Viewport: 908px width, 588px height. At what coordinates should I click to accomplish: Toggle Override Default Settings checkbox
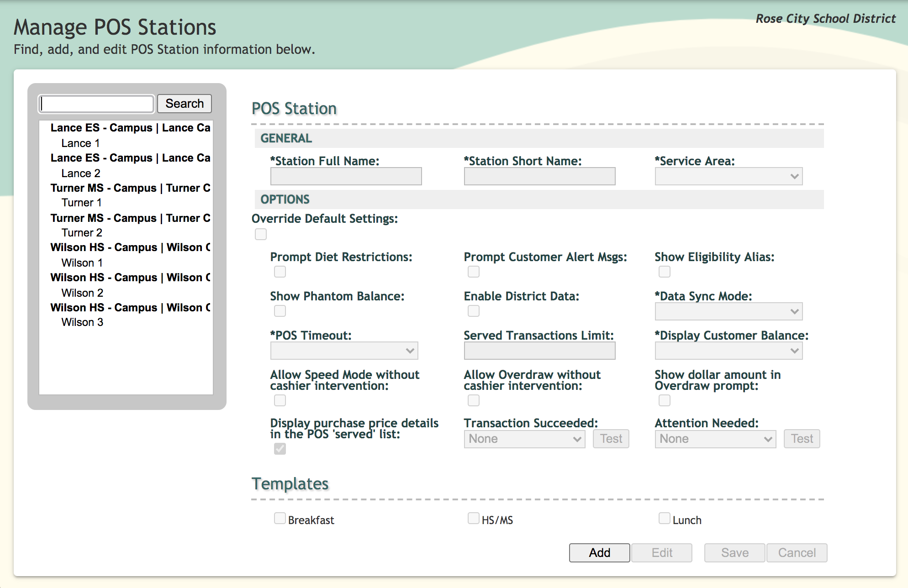261,234
